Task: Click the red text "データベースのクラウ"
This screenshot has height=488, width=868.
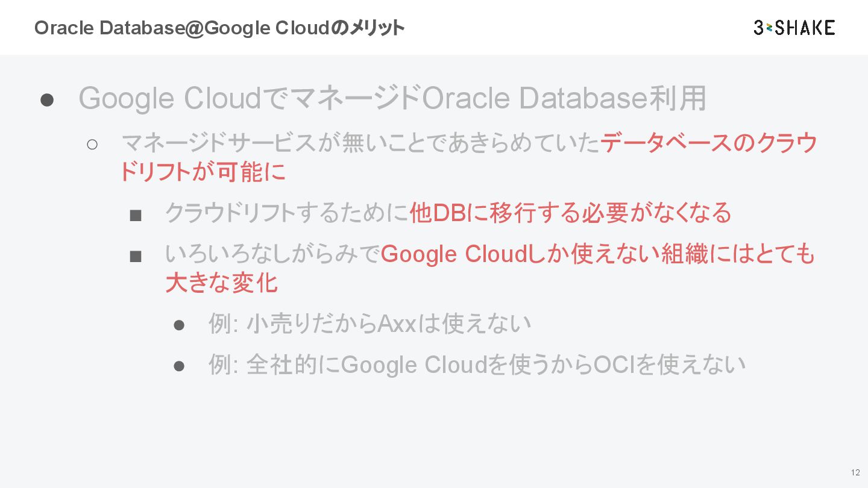Action: 709,143
